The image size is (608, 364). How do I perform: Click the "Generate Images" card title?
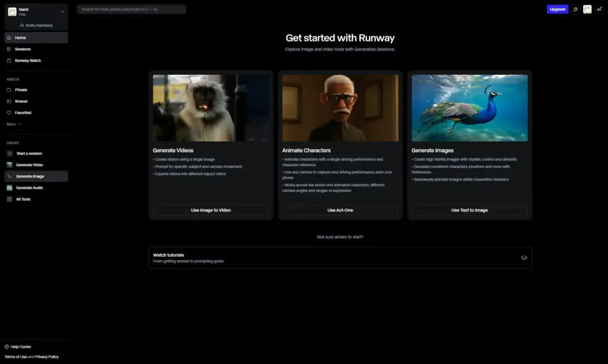pyautogui.click(x=432, y=150)
